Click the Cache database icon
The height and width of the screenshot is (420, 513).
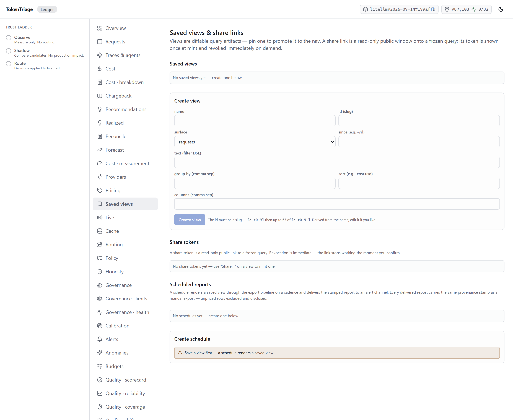pyautogui.click(x=100, y=231)
